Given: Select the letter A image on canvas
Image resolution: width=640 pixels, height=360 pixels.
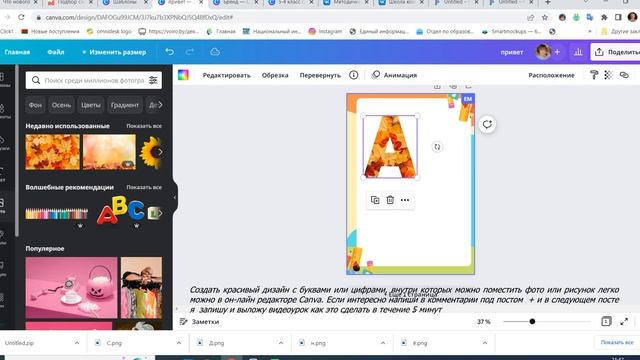Looking at the screenshot, I should point(390,147).
